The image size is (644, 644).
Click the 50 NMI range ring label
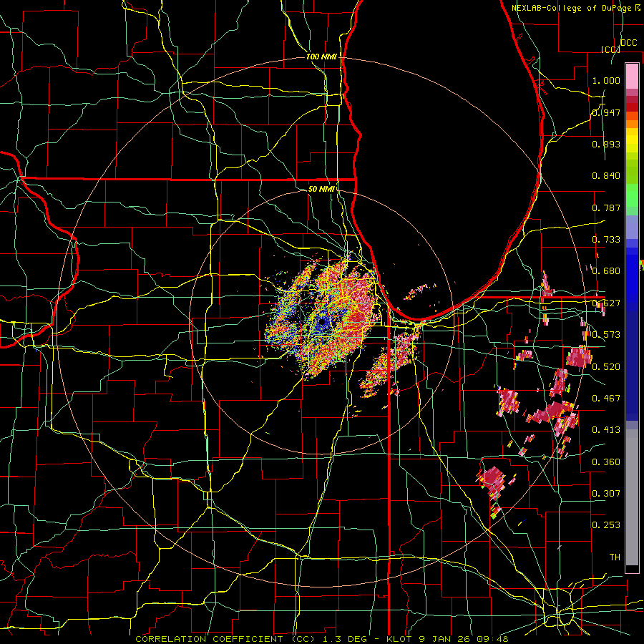click(321, 189)
